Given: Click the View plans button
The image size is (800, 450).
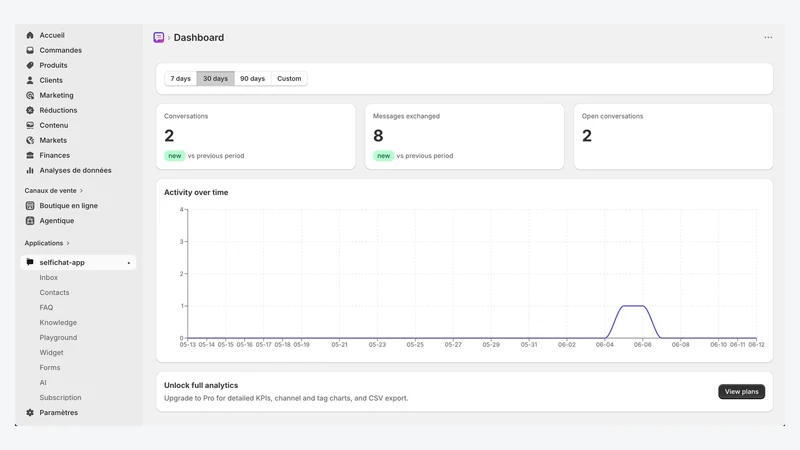Looking at the screenshot, I should click(x=741, y=392).
